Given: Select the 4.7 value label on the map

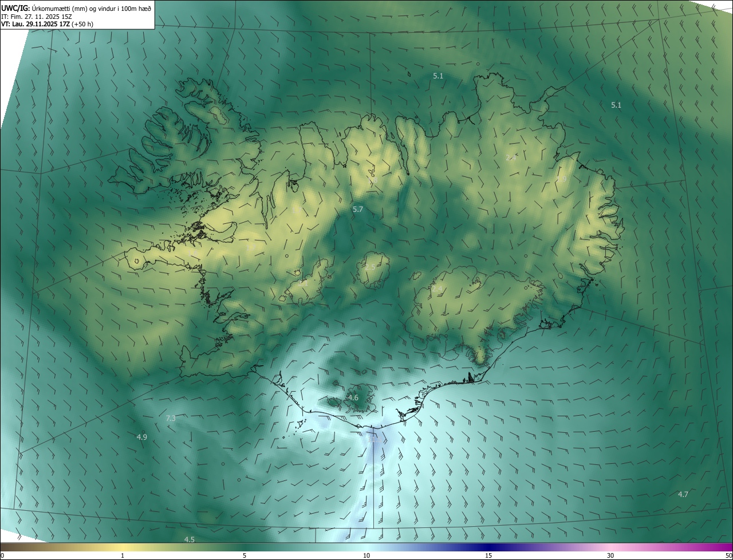Looking at the screenshot, I should (x=683, y=494).
